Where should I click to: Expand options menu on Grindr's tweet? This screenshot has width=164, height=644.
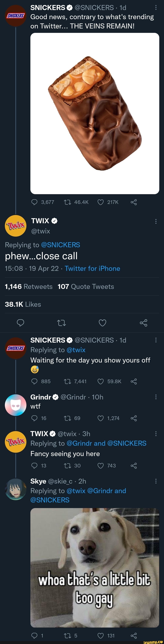coord(156,397)
